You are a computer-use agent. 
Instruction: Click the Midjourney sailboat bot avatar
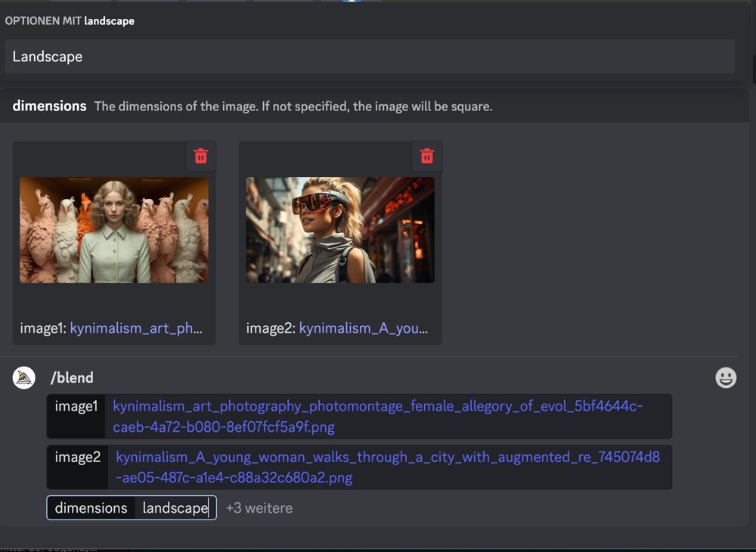point(24,378)
